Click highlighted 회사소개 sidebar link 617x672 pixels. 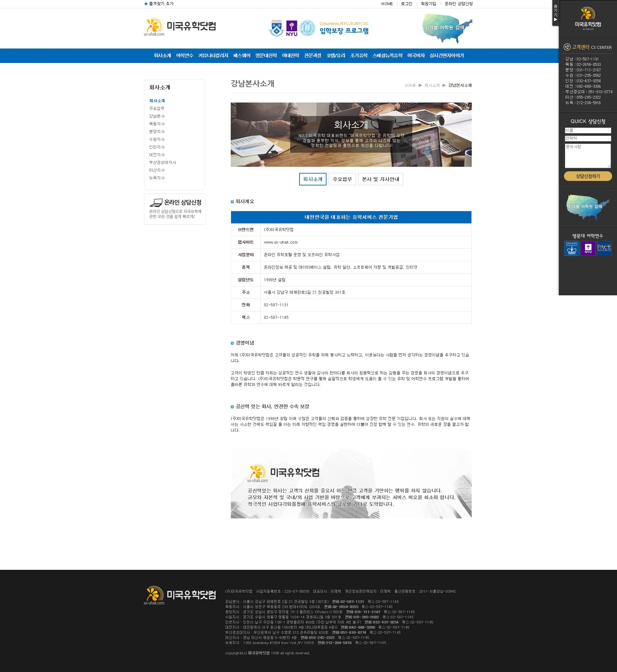point(157,101)
